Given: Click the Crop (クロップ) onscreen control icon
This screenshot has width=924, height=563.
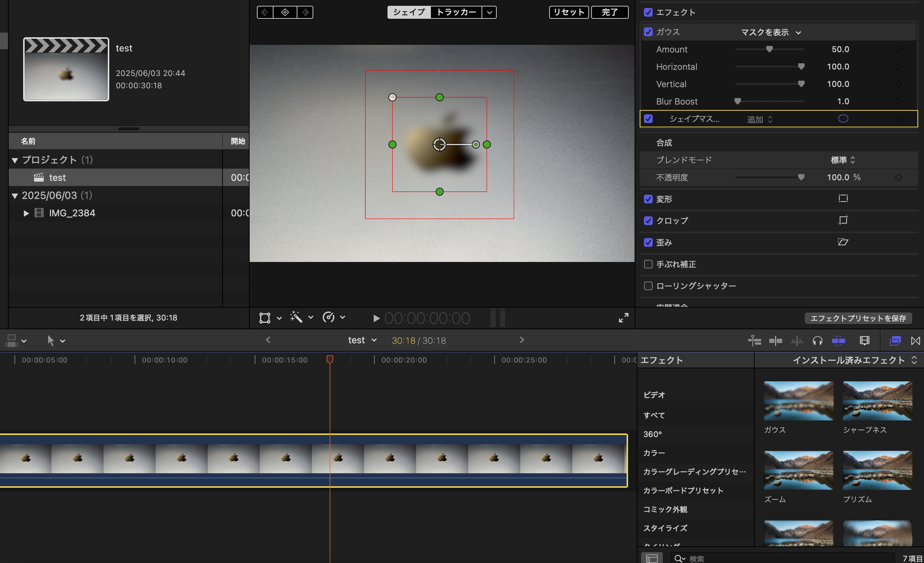Looking at the screenshot, I should (843, 221).
